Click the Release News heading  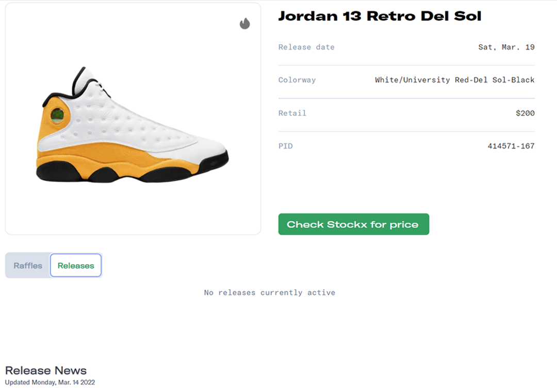point(46,370)
